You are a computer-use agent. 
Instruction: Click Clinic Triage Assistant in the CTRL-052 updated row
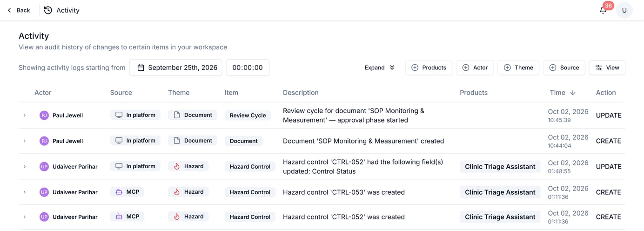click(x=500, y=166)
